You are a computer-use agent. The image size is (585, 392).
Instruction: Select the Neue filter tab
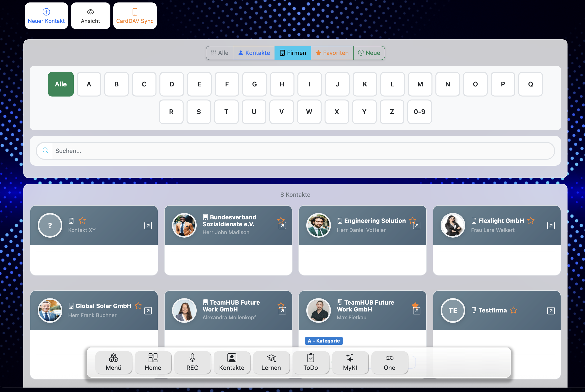369,53
